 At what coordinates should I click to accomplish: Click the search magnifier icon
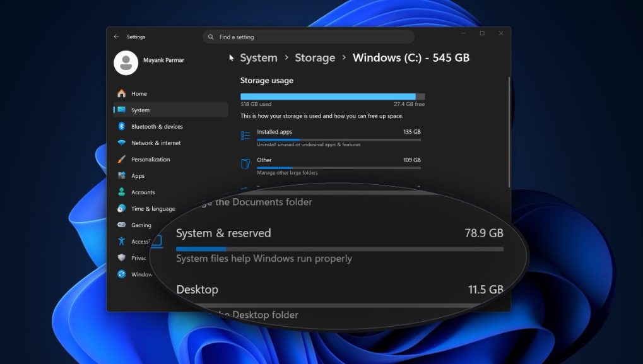211,37
